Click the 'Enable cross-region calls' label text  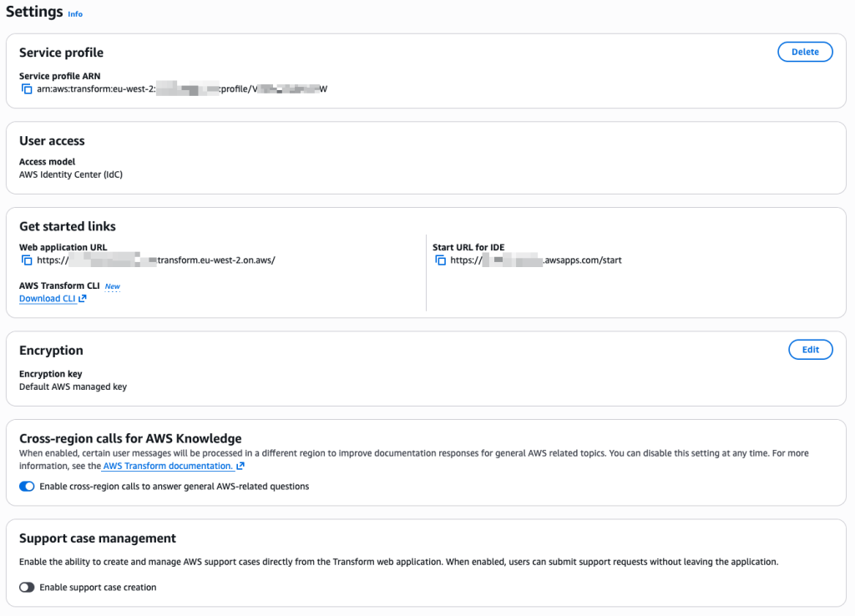[x=174, y=487]
